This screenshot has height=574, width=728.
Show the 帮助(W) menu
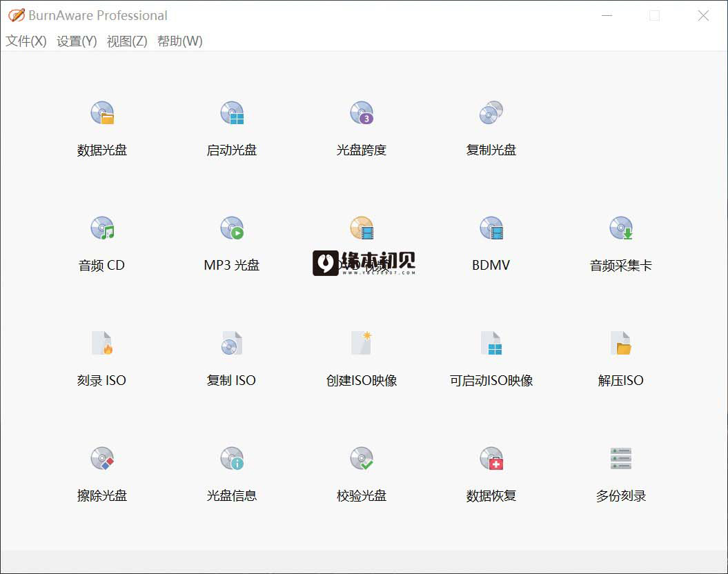click(x=179, y=41)
